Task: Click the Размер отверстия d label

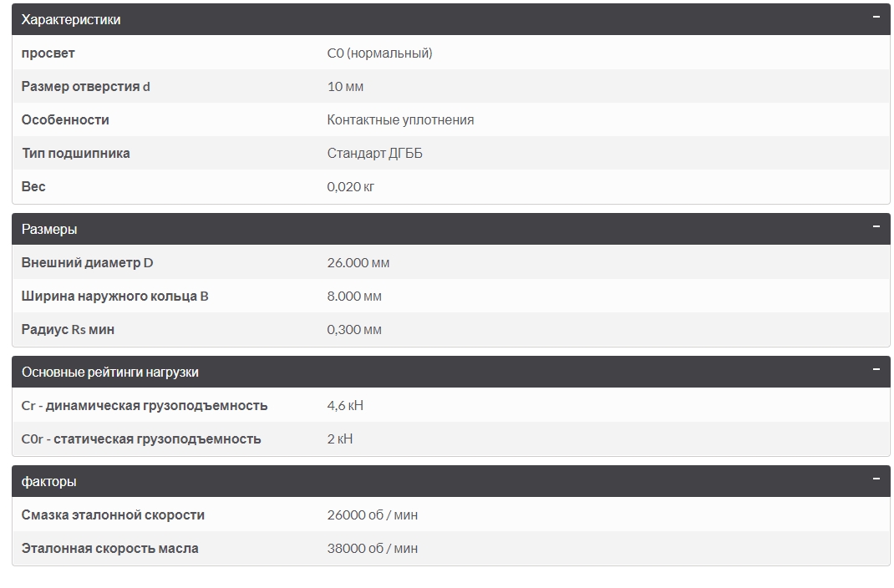Action: [x=86, y=87]
